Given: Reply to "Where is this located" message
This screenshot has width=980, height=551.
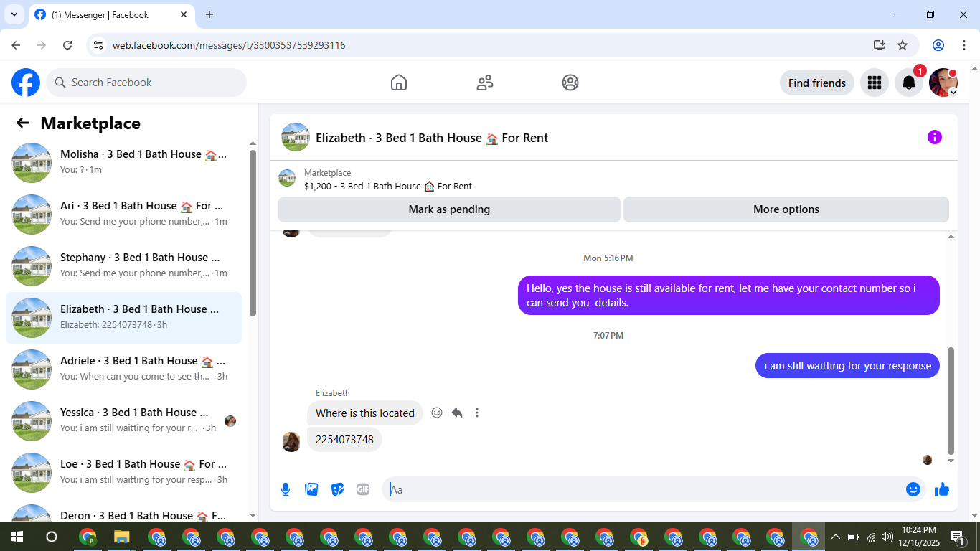Looking at the screenshot, I should point(457,413).
